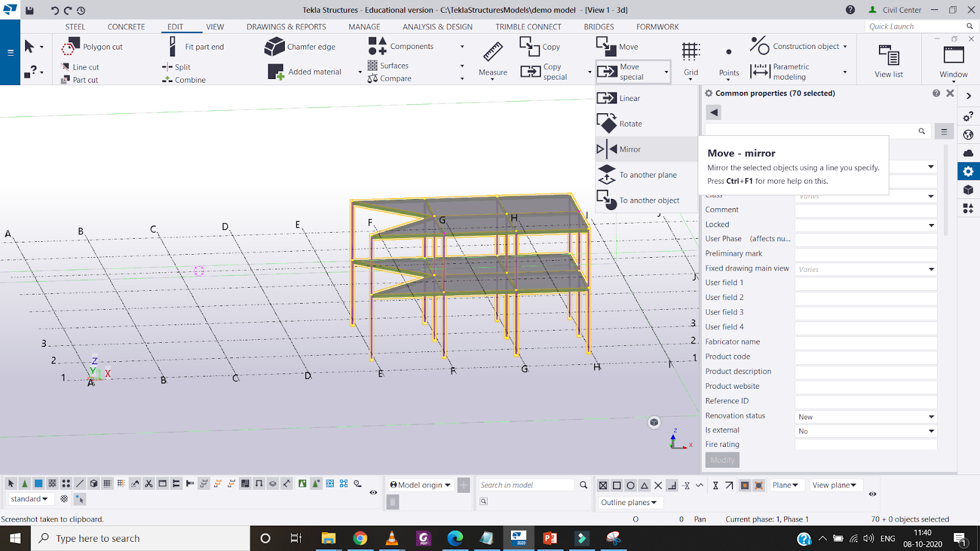Toggle the selection toolbar eye icon
Screen dimensions: 980x551
click(373, 492)
